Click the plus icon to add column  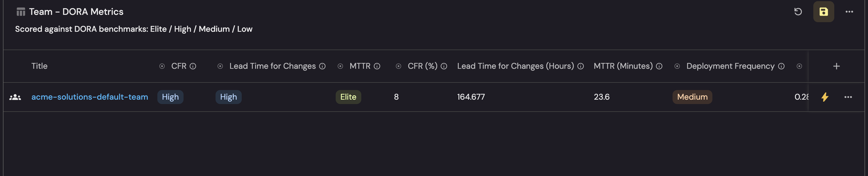pos(836,66)
